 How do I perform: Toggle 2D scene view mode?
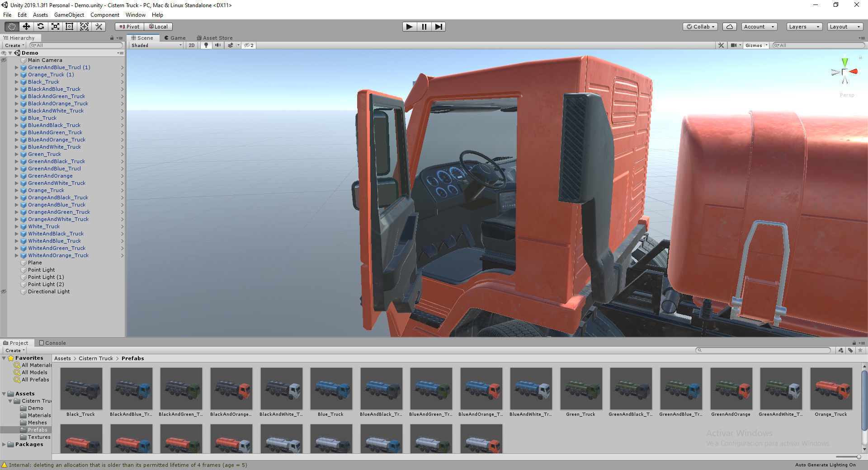192,45
